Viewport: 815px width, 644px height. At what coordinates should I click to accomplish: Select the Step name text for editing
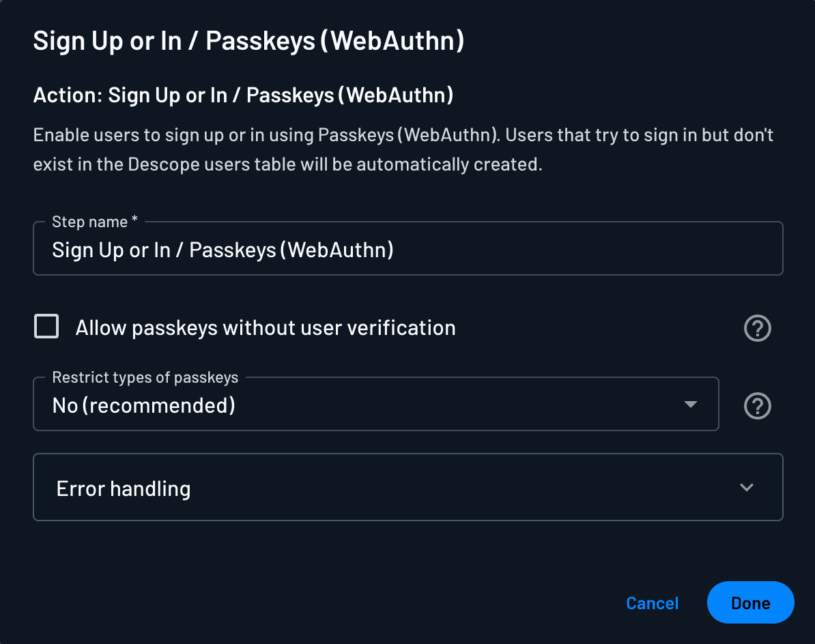point(222,250)
